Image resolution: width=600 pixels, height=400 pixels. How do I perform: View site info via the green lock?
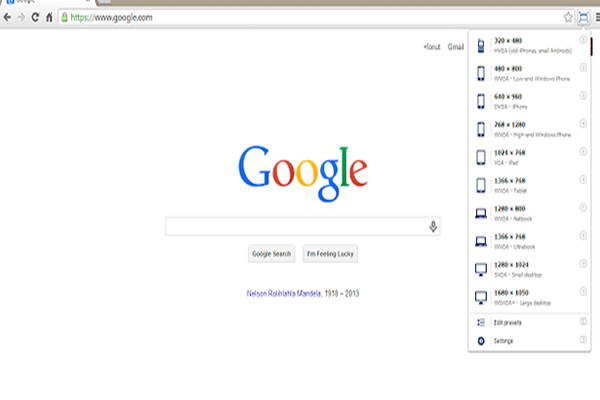(x=64, y=17)
